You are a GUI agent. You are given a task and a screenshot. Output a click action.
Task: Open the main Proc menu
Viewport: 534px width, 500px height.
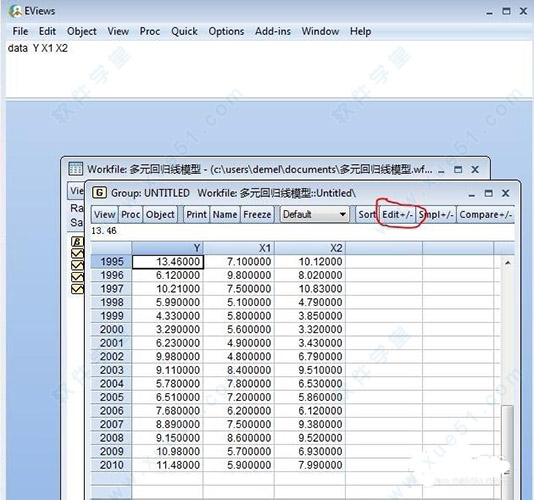[x=150, y=31]
